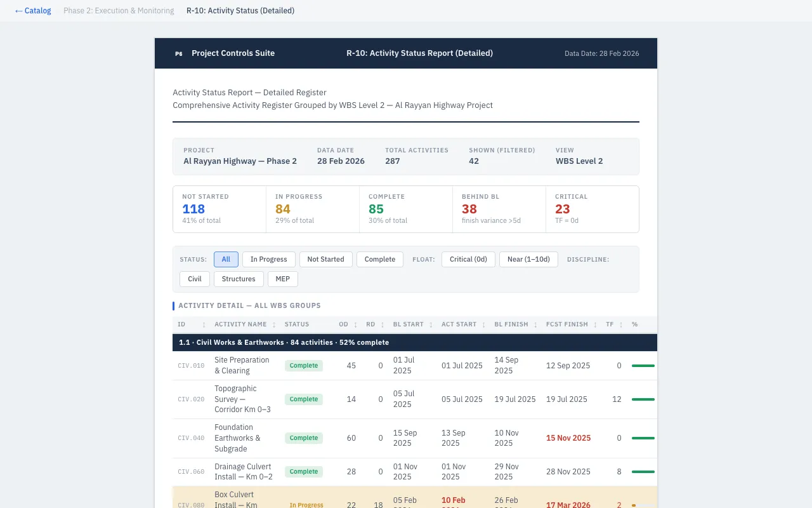Click the All status filter button
The width and height of the screenshot is (812, 508).
226,259
